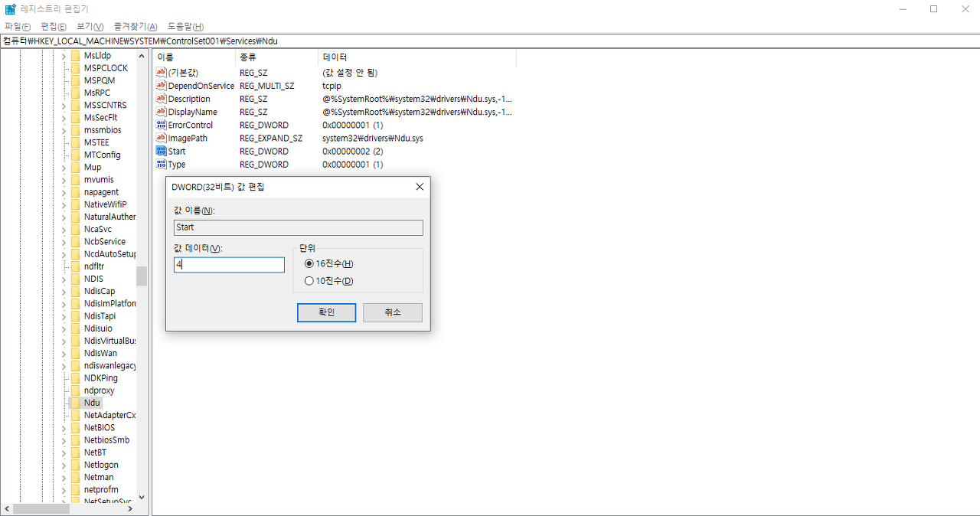
Task: Click the Netlogon folder icon
Action: pos(75,465)
